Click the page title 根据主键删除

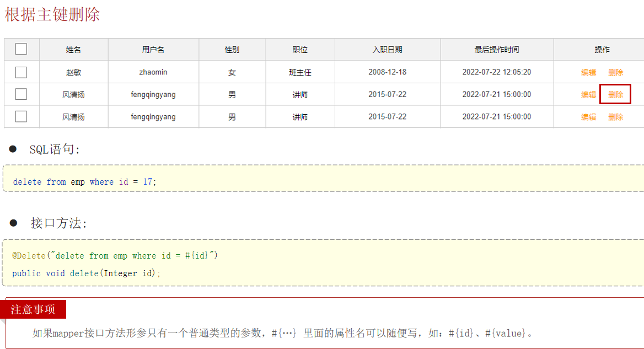(52, 14)
